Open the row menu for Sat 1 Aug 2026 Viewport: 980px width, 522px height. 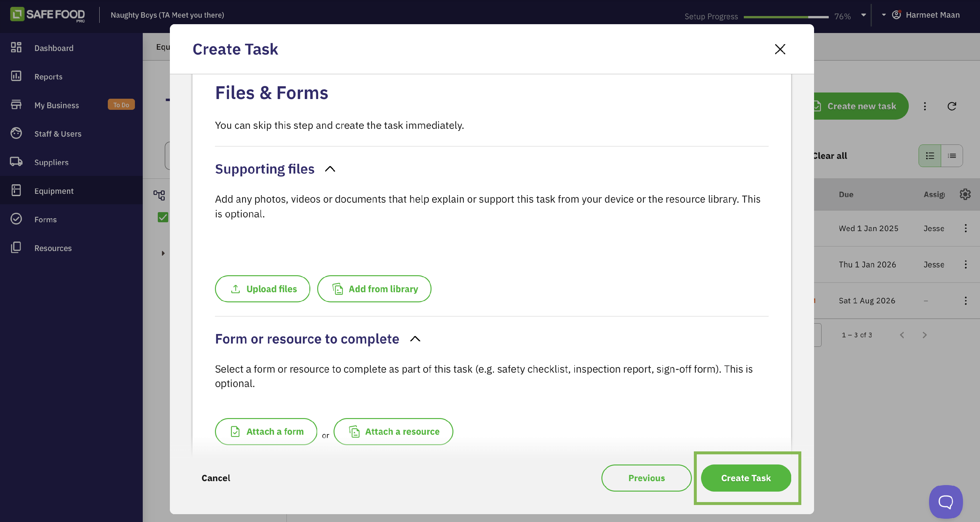(x=966, y=300)
